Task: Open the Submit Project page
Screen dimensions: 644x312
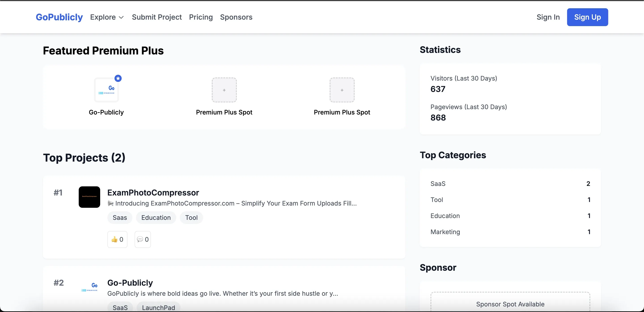Action: (157, 17)
